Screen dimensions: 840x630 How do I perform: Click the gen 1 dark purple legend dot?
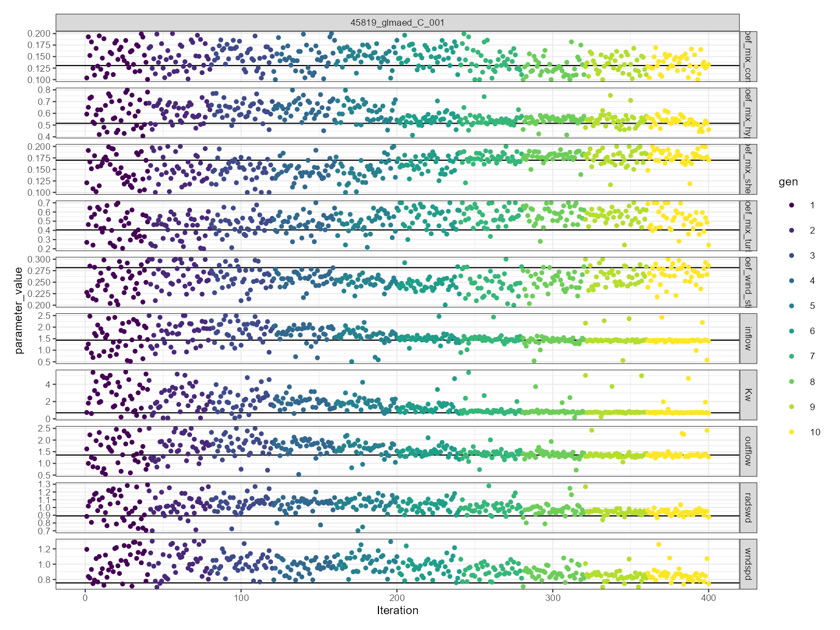791,205
